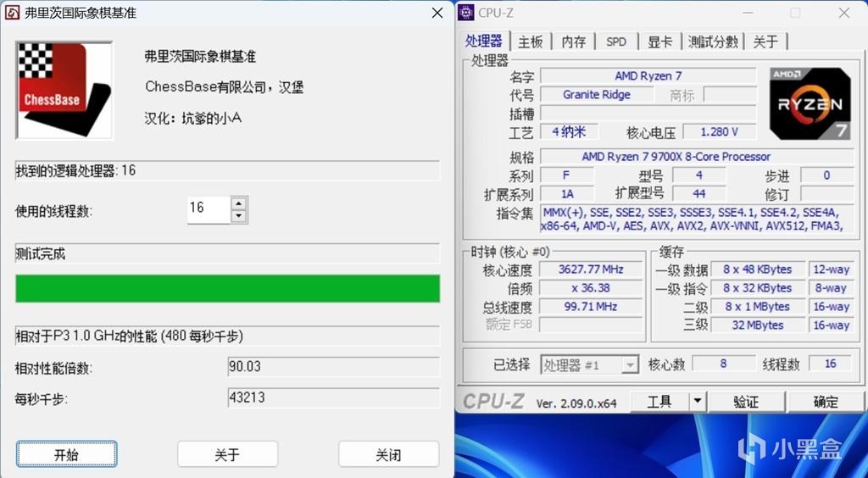The width and height of the screenshot is (868, 478).
Task: Click the 关于 button in chess benchmark
Action: (x=227, y=455)
